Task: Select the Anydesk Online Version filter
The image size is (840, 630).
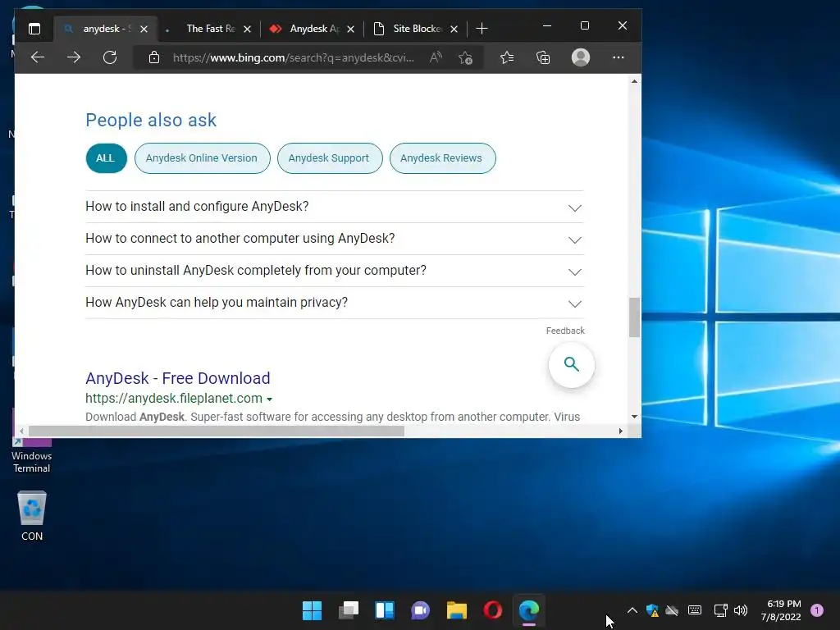Action: (x=202, y=158)
